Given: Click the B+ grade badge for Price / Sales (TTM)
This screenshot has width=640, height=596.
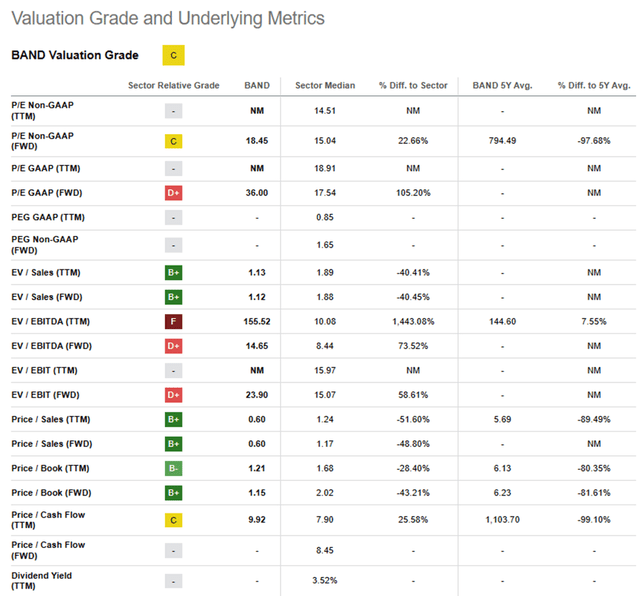Looking at the screenshot, I should coord(173,419).
